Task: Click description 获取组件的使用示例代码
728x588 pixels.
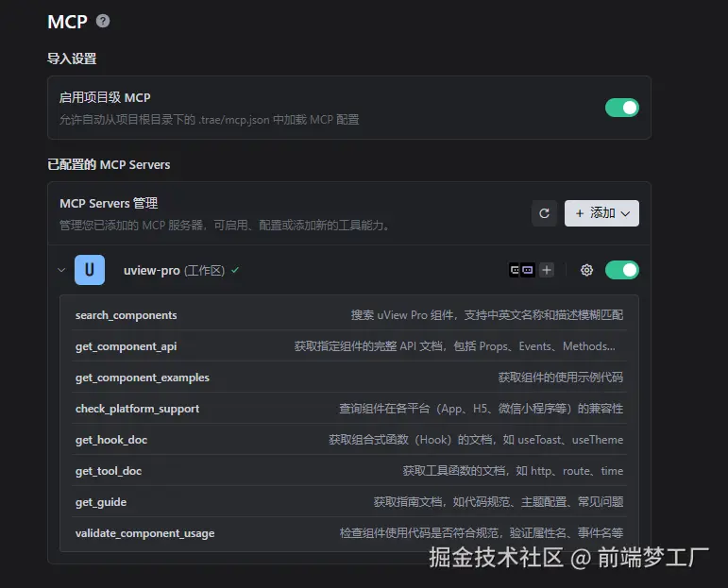Action: pyautogui.click(x=560, y=377)
